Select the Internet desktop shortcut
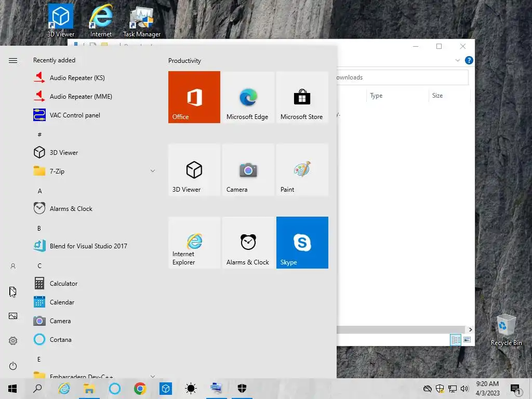The height and width of the screenshot is (399, 532). point(101,21)
